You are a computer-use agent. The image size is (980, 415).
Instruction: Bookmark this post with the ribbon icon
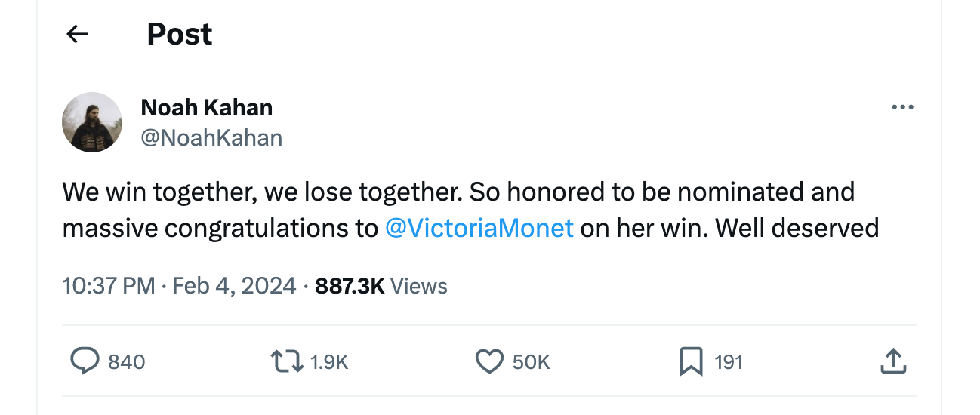691,362
